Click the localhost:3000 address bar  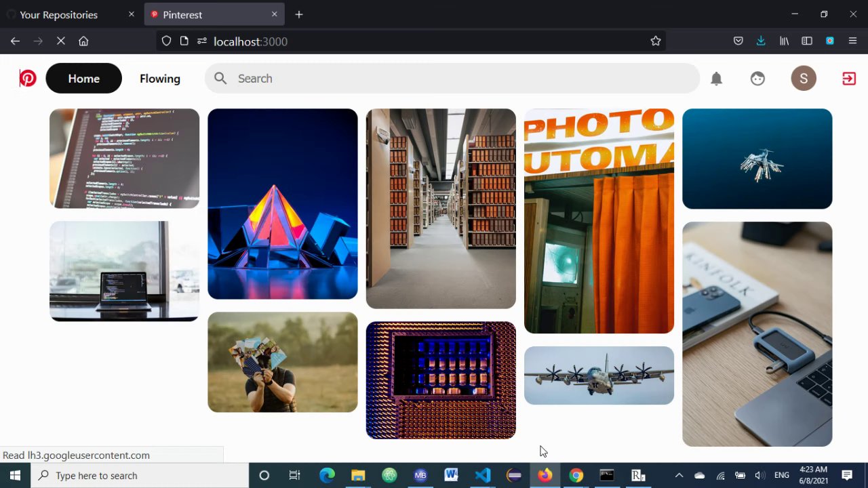(x=411, y=41)
